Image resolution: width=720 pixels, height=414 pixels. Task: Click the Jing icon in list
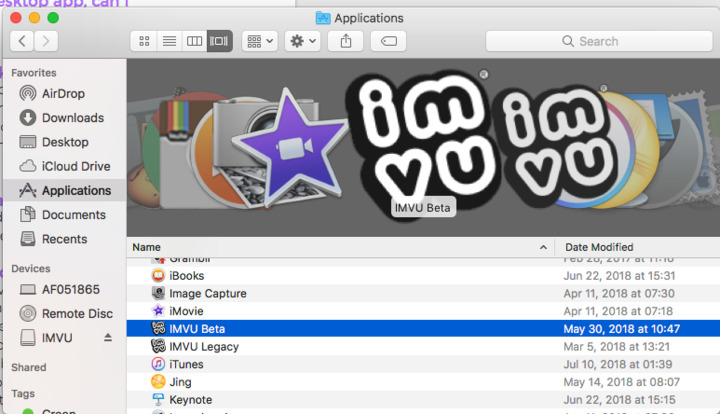coord(158,381)
